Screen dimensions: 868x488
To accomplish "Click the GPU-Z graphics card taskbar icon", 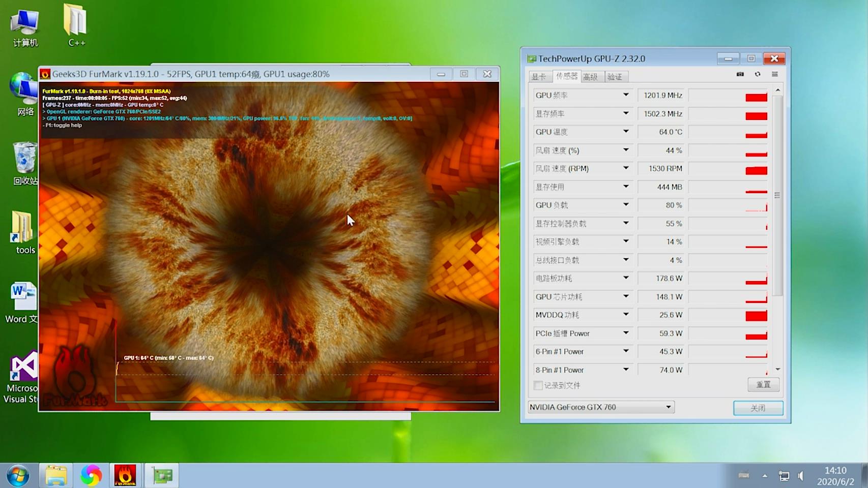I will [x=162, y=475].
